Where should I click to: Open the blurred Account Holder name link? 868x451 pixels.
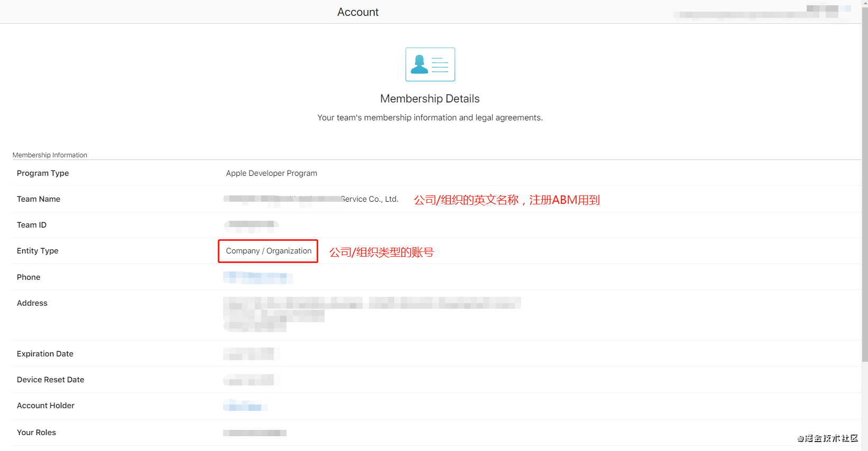(x=245, y=406)
